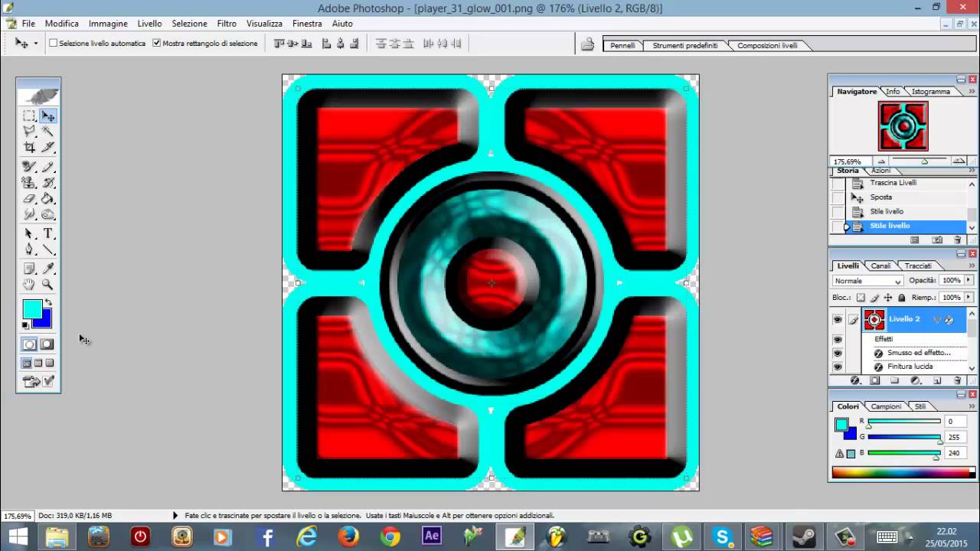Open the Normale blending mode dropdown
Viewport: 980px width, 551px height.
pos(897,281)
